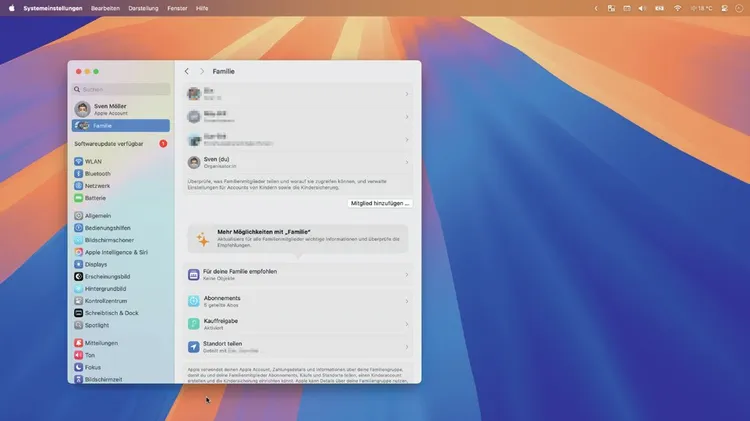Go to Allgemein settings
Screen dimensions: 750x421
point(121,216)
